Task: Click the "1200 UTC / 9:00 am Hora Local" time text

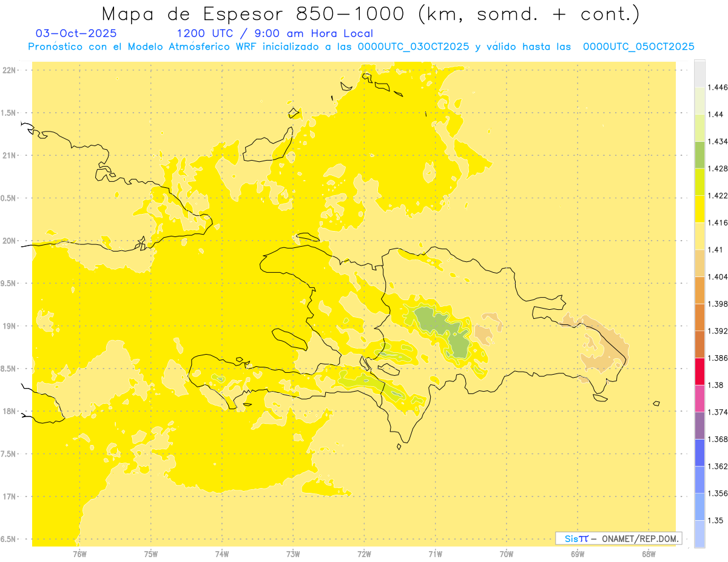Action: coord(275,33)
